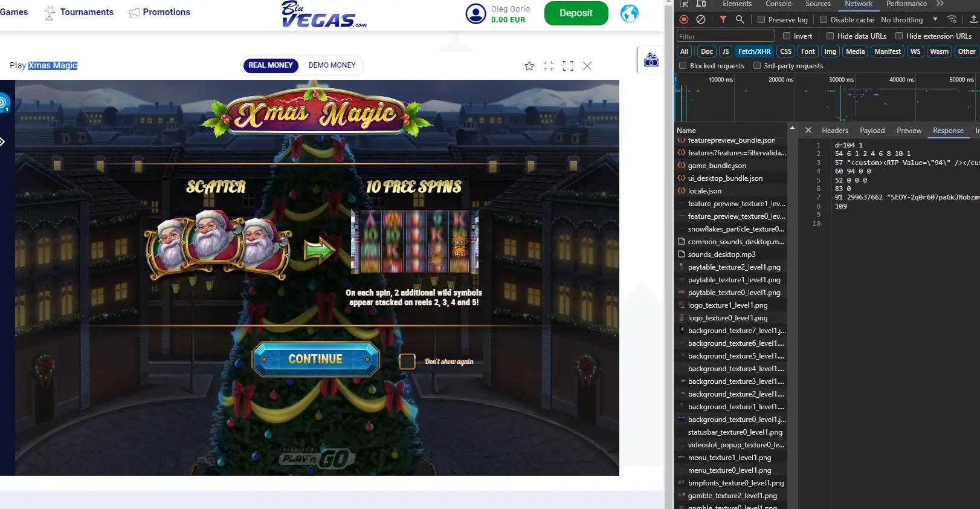Filter requests by Fetch/XHR
This screenshot has width=980, height=509.
[x=754, y=51]
